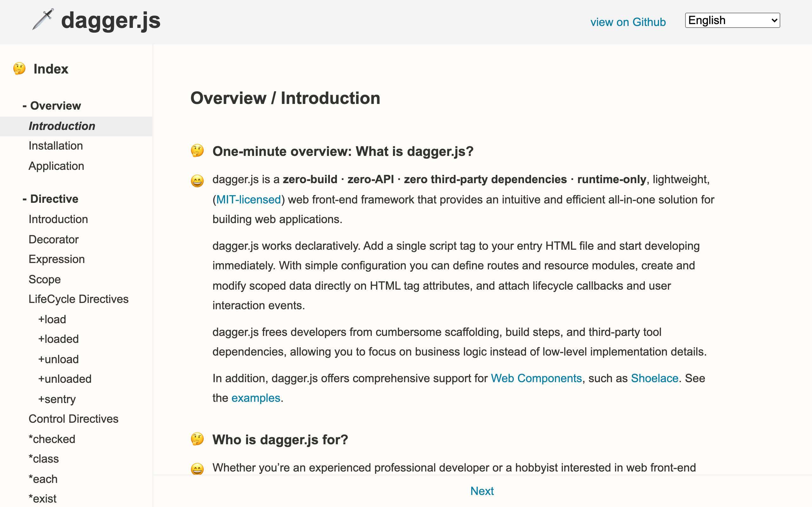Select Installation in the sidebar
812x507 pixels.
[x=56, y=146]
